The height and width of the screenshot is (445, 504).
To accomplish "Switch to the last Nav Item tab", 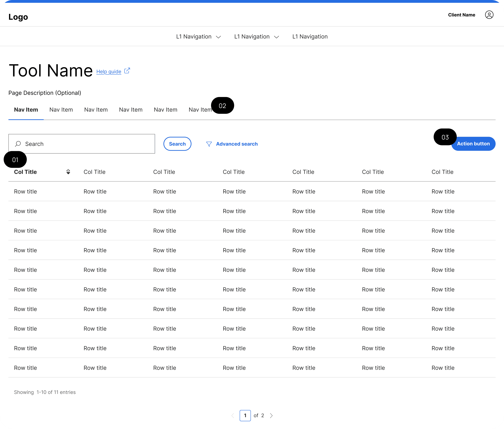I will pos(200,110).
